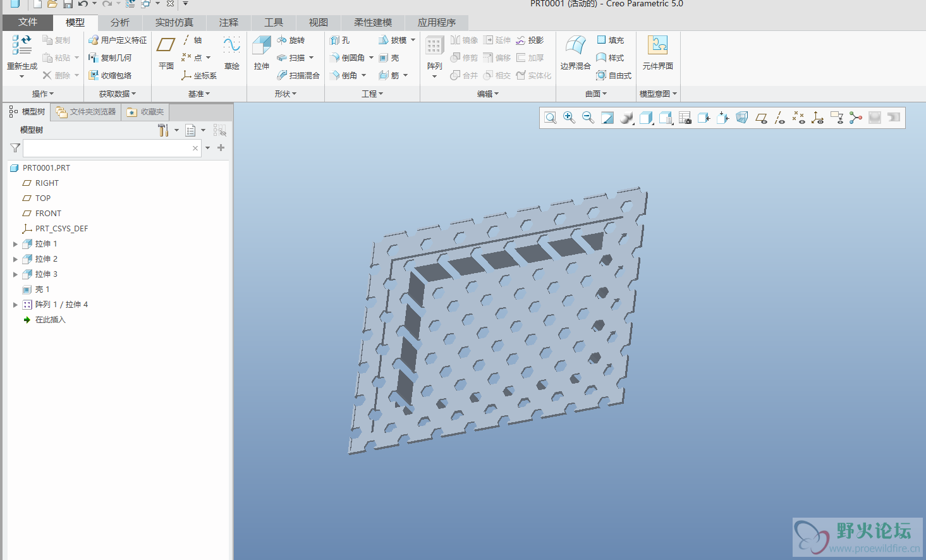Toggle point display visibility icon
Image resolution: width=926 pixels, height=560 pixels.
799,118
